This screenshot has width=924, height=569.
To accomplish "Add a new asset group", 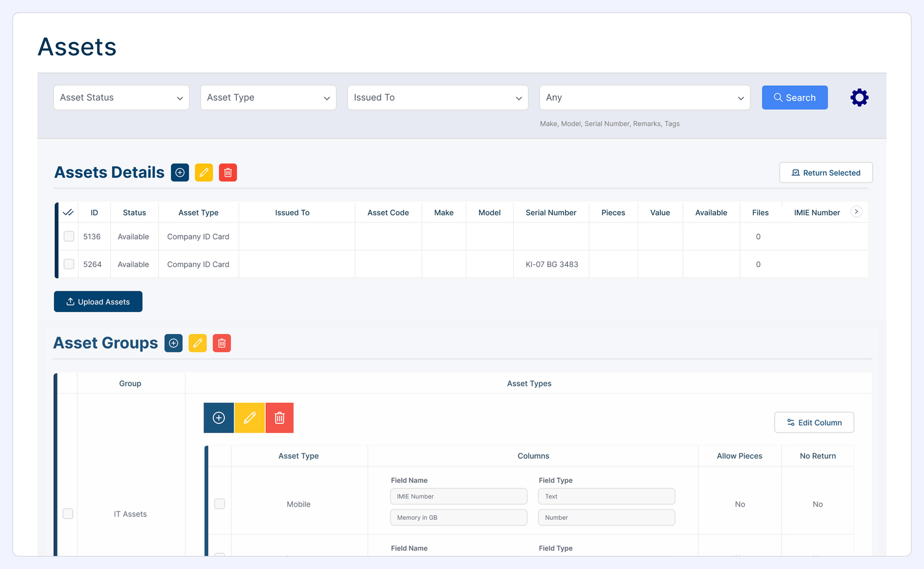I will point(173,343).
